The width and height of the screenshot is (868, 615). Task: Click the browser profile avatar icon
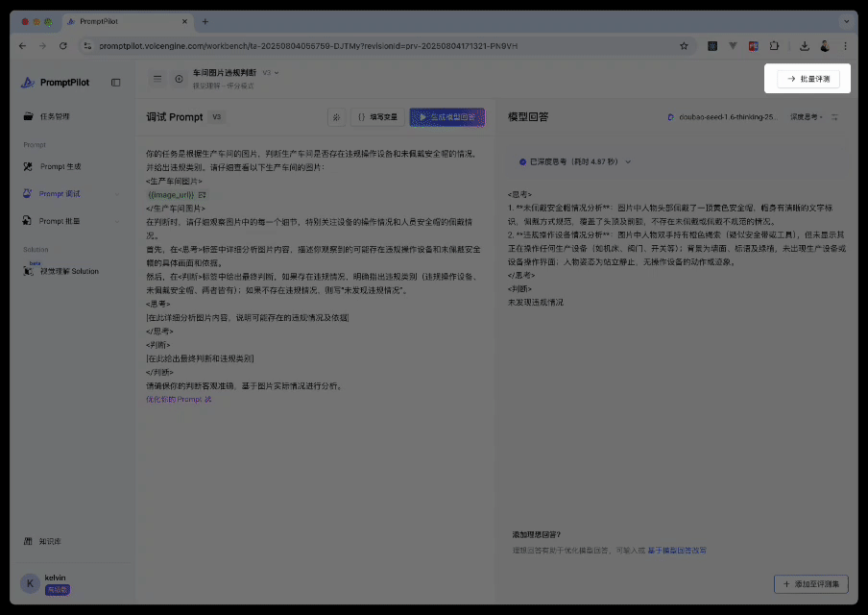click(x=825, y=46)
